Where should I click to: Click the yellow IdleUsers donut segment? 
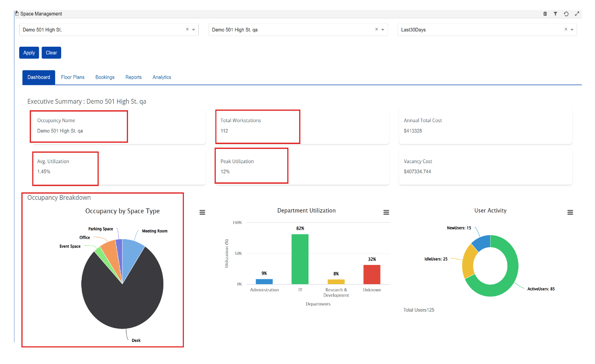point(469,261)
